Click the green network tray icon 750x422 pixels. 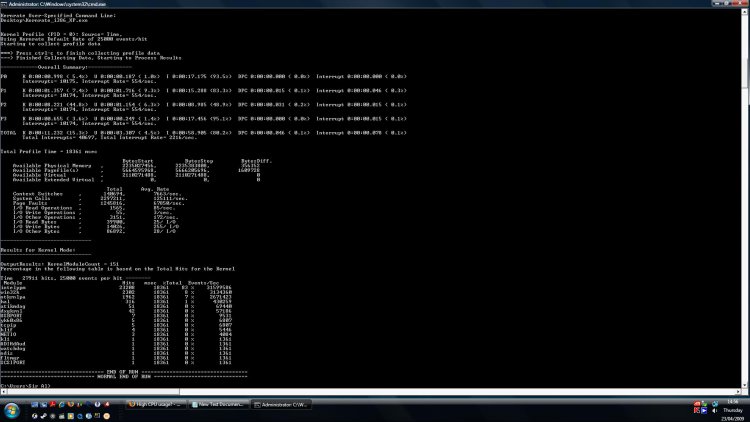(x=704, y=404)
